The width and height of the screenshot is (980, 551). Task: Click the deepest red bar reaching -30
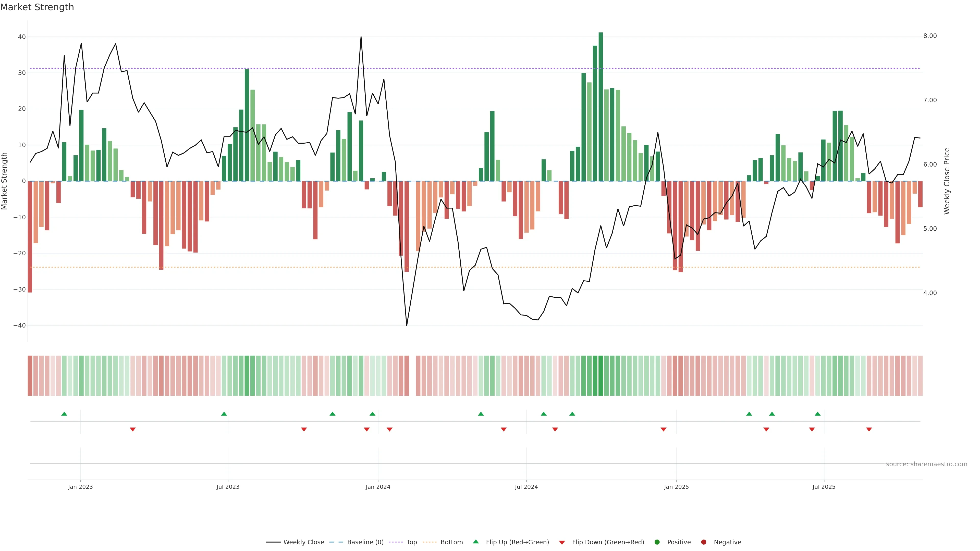click(30, 236)
